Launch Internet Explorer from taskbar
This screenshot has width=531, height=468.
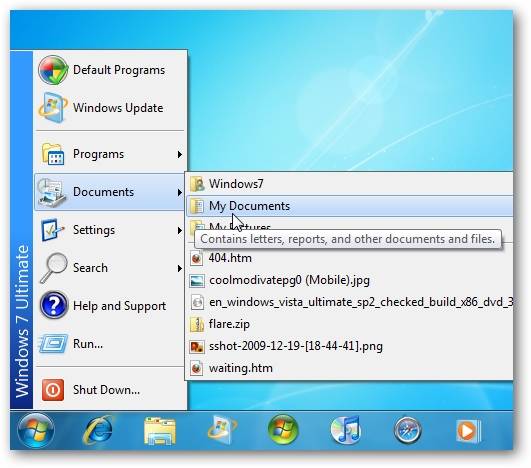98,430
